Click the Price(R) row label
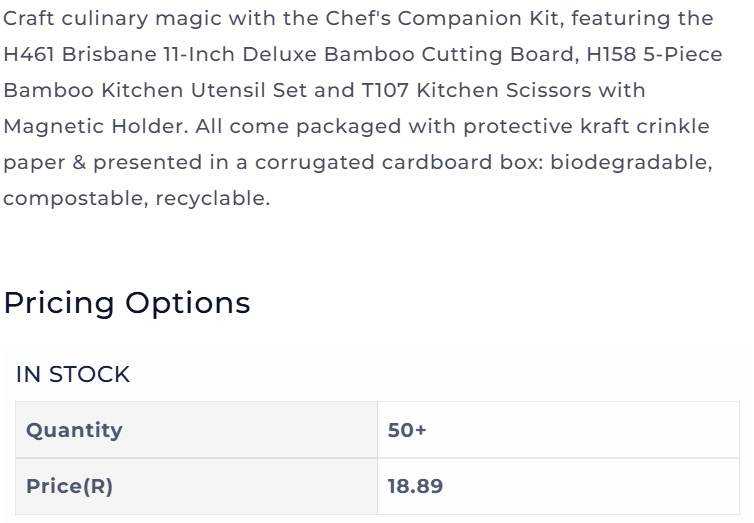Screen dimensions: 754x523 click(x=196, y=486)
